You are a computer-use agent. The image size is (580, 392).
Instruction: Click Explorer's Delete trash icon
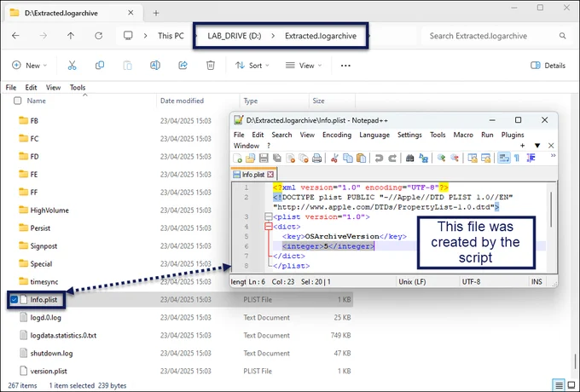[211, 66]
